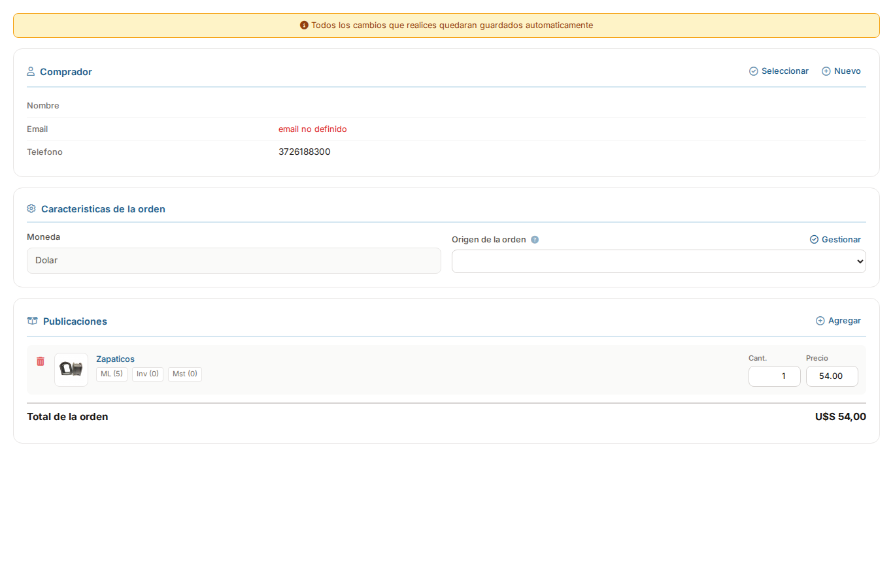Click Nuevo to create a new buyer
This screenshot has width=893, height=588.
pos(847,71)
